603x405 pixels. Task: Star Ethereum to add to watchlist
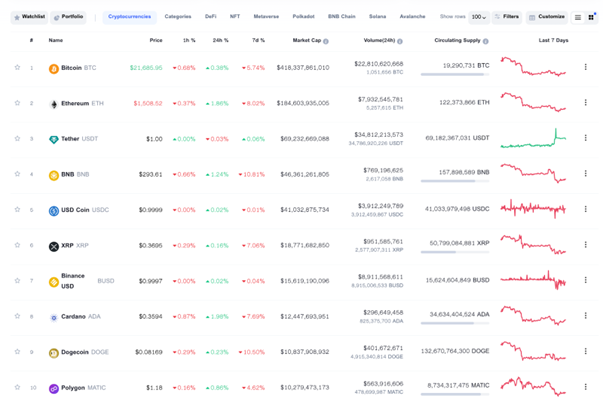coord(17,103)
